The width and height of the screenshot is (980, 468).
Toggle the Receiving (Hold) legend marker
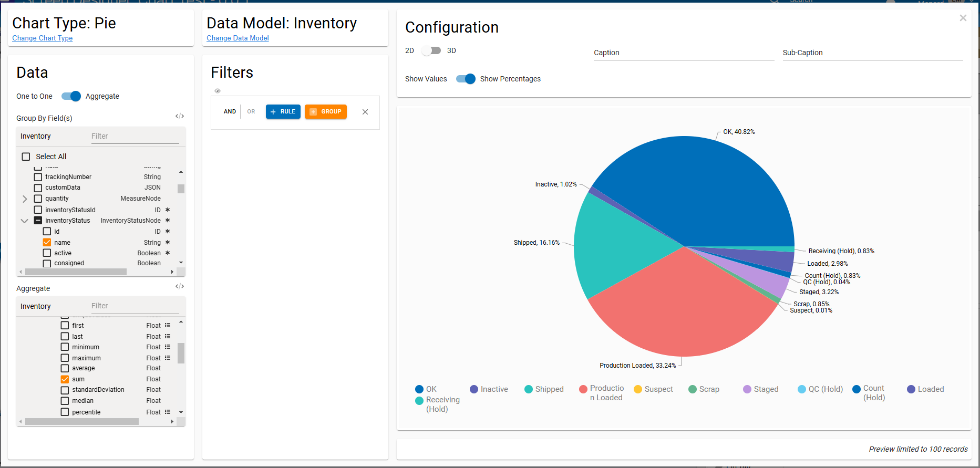pyautogui.click(x=419, y=401)
